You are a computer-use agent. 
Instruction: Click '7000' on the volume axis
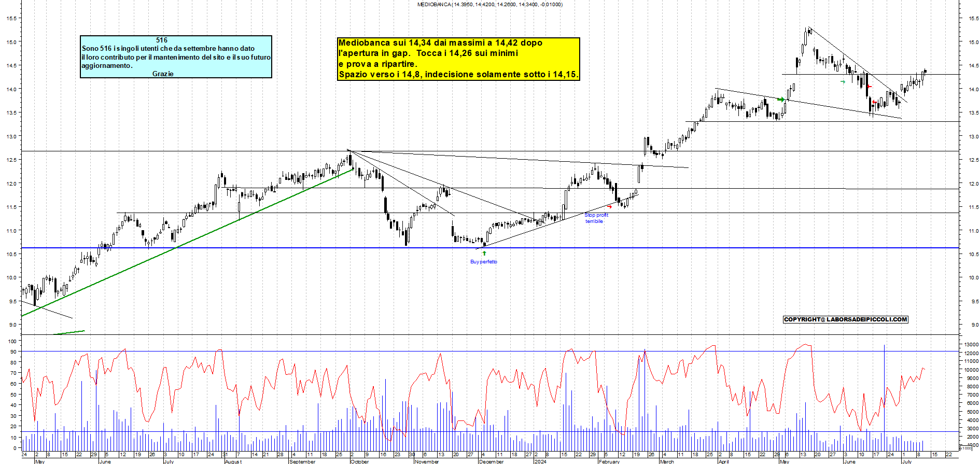tap(972, 395)
